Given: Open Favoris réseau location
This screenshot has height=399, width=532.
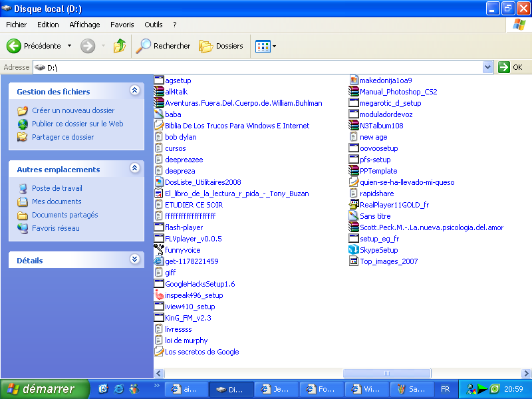Looking at the screenshot, I should tap(56, 228).
